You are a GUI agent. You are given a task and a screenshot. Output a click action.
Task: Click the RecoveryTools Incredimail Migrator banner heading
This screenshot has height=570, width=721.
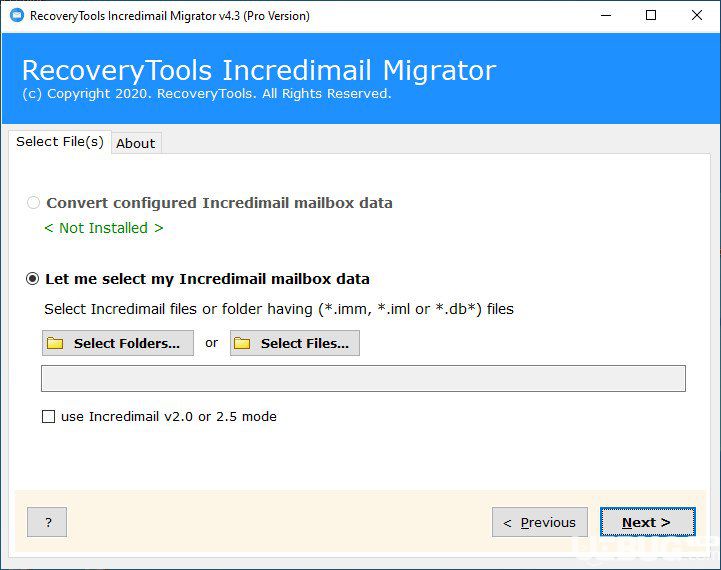pyautogui.click(x=259, y=70)
